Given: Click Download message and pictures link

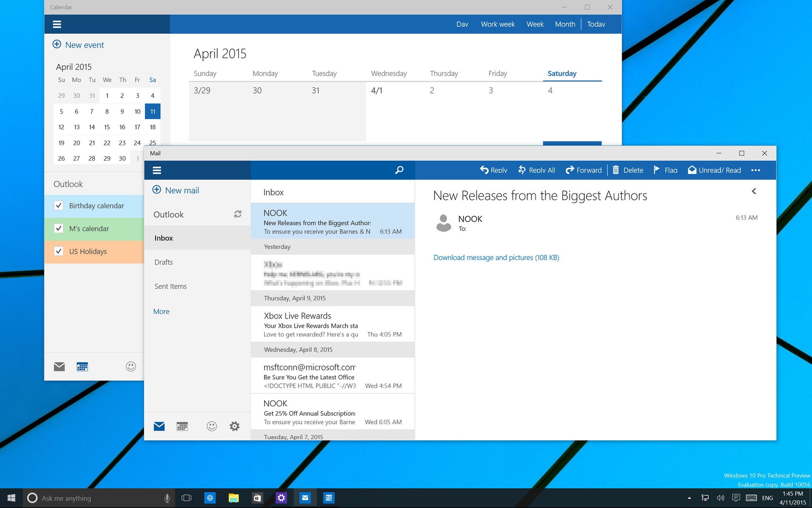Looking at the screenshot, I should pyautogui.click(x=495, y=257).
